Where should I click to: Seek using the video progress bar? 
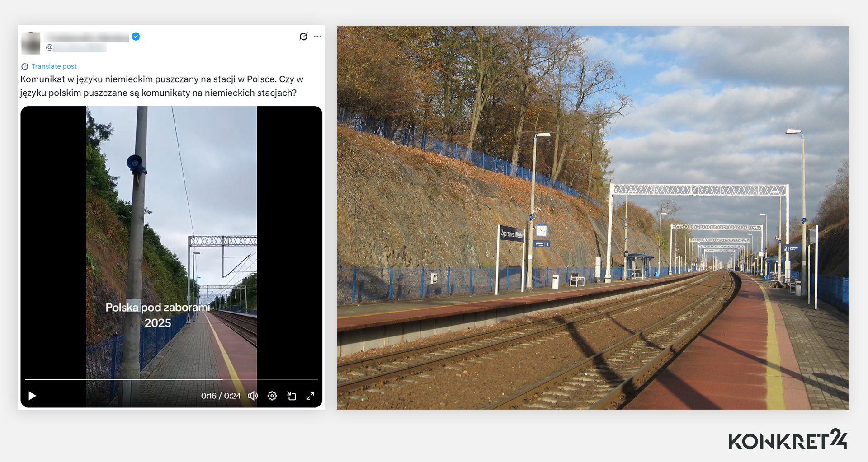point(171,380)
